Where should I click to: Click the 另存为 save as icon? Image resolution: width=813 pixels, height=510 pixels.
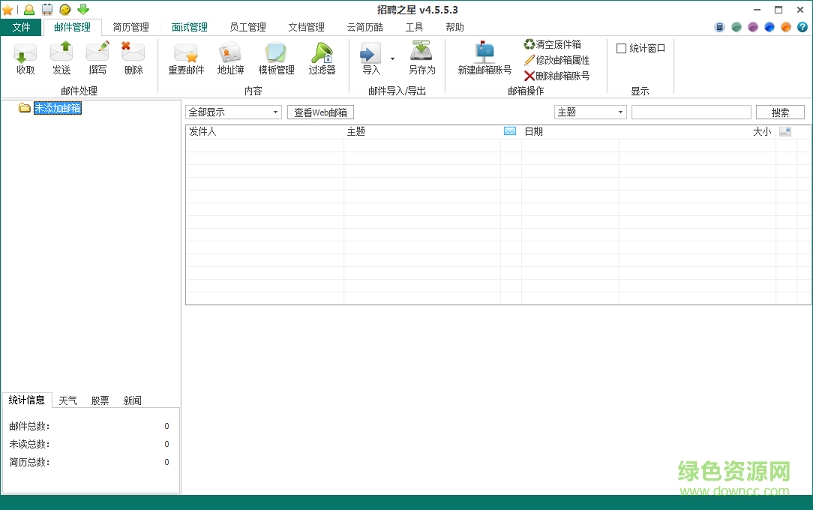coord(422,58)
